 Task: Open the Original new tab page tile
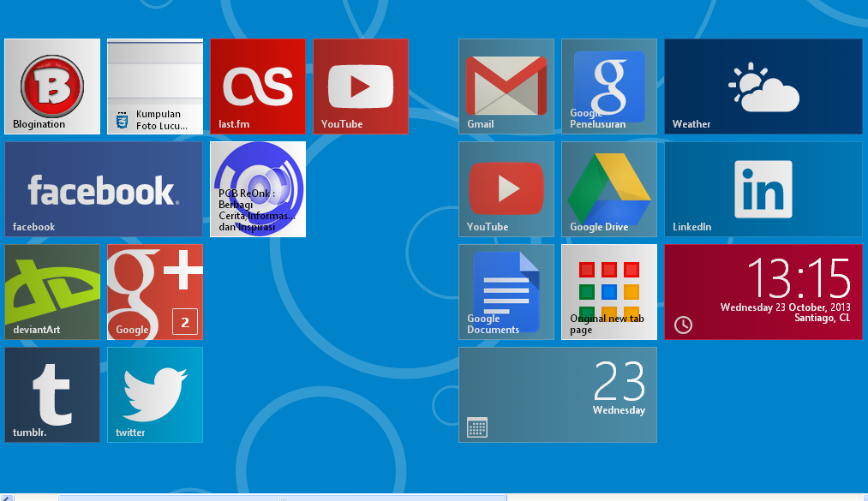click(x=609, y=292)
